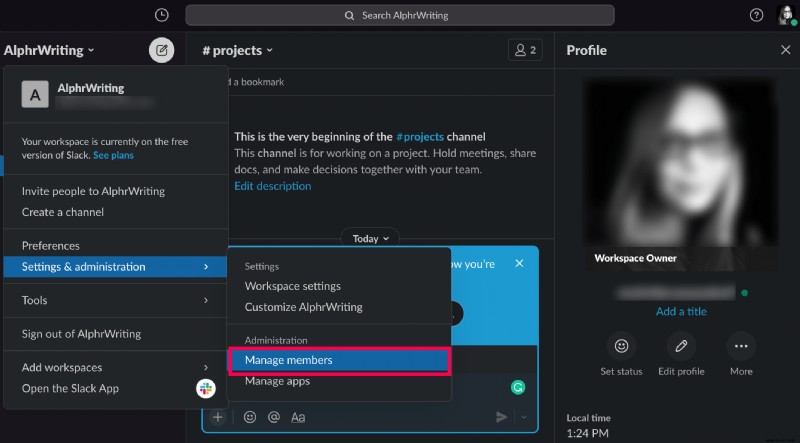Open the user avatar in the top bar

(x=786, y=15)
